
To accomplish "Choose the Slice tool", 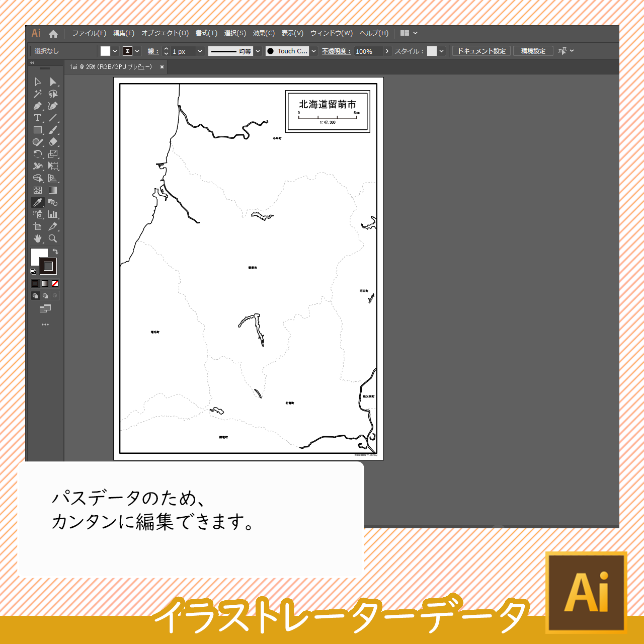I will tap(53, 226).
